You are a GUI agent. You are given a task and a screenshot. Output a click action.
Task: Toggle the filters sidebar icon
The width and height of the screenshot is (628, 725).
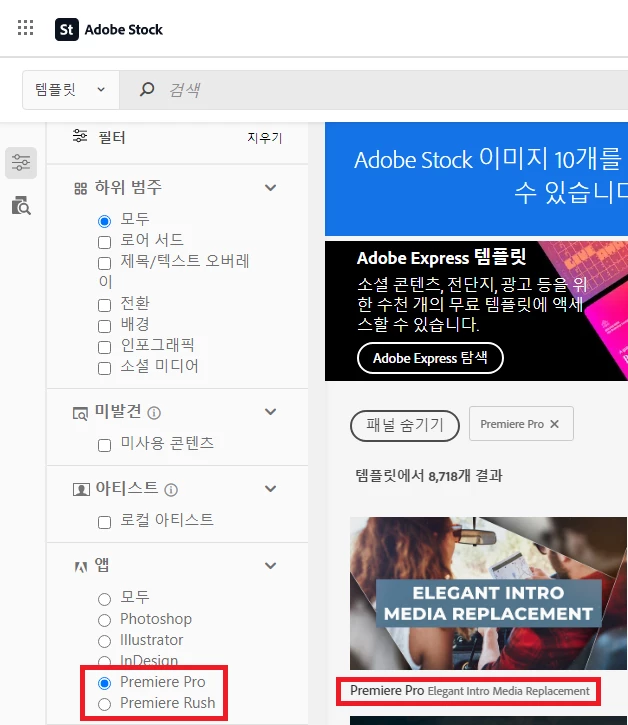coord(21,163)
